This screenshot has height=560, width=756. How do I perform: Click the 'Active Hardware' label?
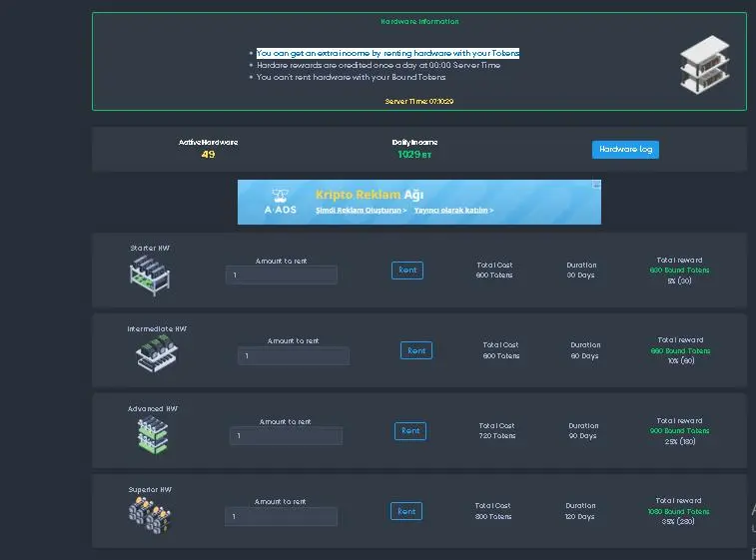[x=209, y=143]
